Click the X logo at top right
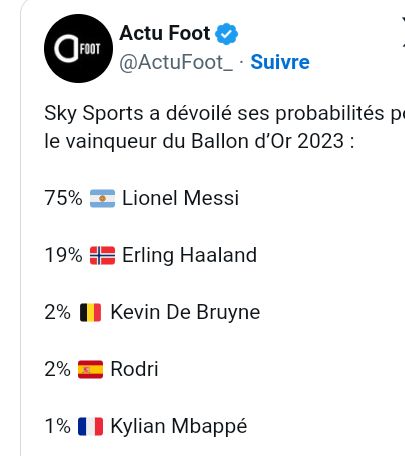The image size is (405, 456). (x=403, y=33)
